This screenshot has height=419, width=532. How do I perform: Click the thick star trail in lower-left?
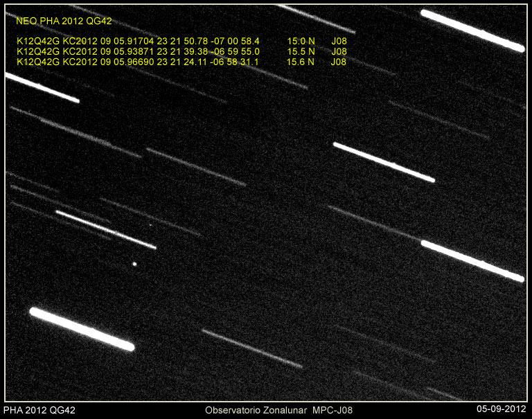coord(82,329)
